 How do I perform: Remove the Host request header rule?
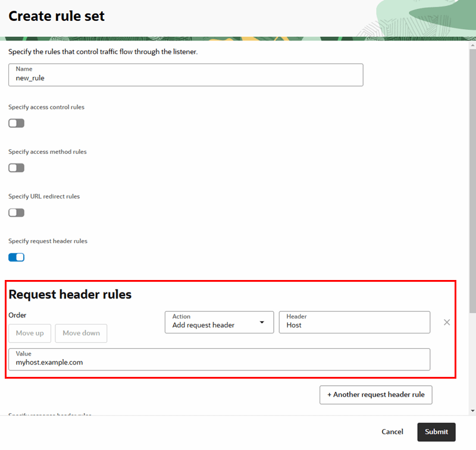pyautogui.click(x=447, y=322)
